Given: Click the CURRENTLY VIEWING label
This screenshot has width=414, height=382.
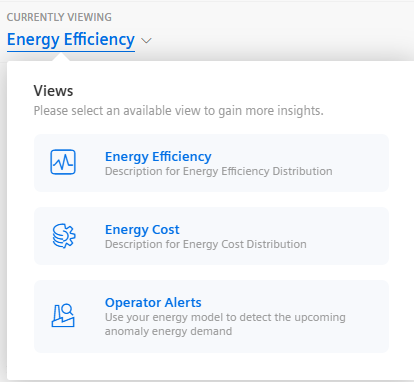Looking at the screenshot, I should [x=59, y=17].
